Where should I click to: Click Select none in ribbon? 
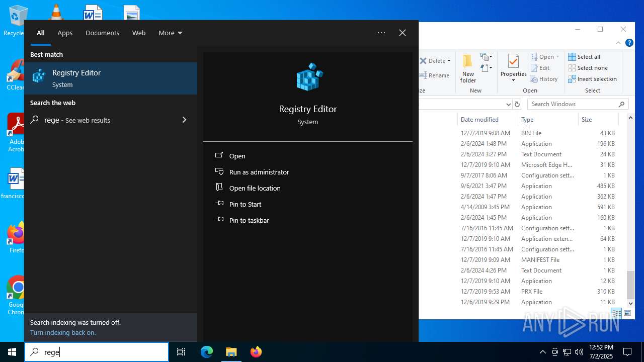point(588,68)
